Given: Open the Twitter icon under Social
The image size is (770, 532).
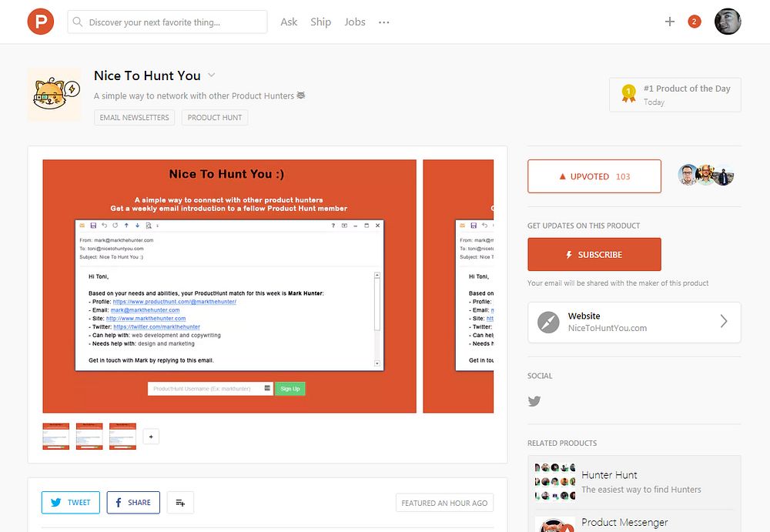Looking at the screenshot, I should (x=534, y=401).
